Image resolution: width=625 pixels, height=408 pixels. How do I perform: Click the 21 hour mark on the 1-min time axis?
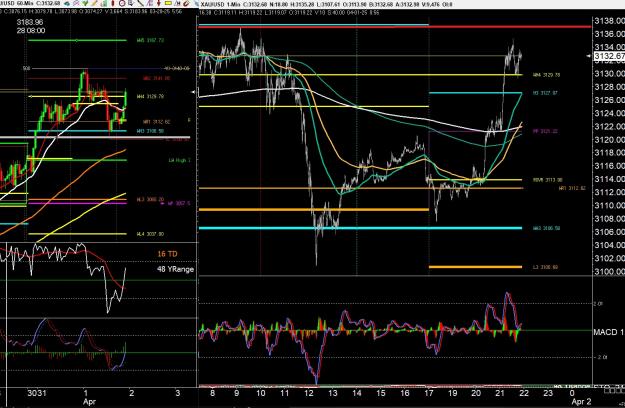pos(500,393)
